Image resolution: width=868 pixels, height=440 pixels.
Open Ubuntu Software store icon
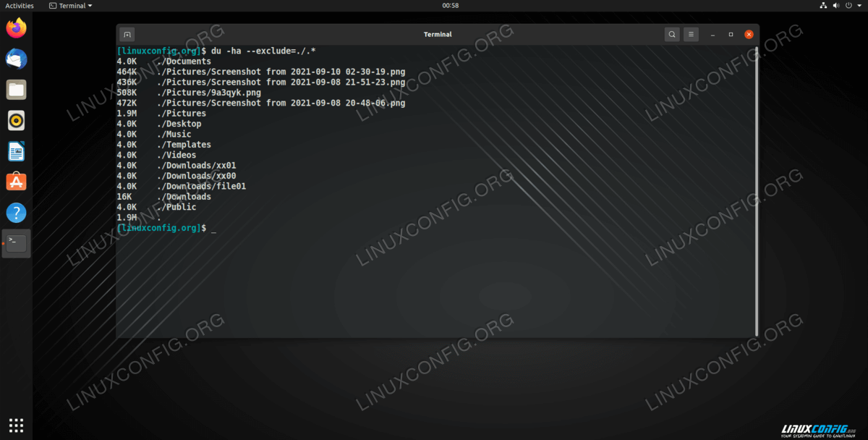click(x=16, y=182)
